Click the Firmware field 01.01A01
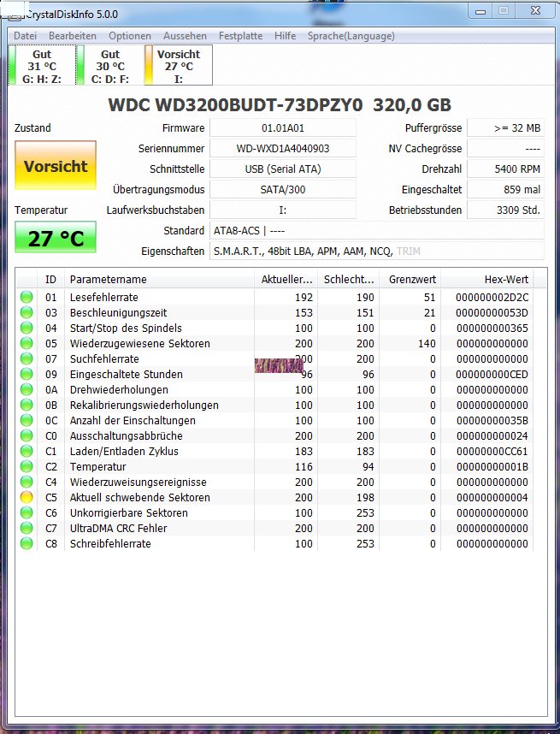This screenshot has width=560, height=734. [283, 127]
